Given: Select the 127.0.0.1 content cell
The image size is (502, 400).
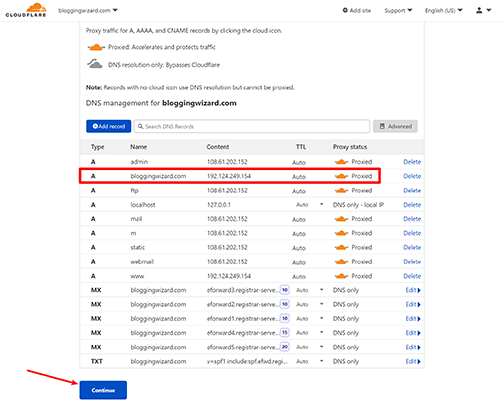Looking at the screenshot, I should (x=219, y=205).
